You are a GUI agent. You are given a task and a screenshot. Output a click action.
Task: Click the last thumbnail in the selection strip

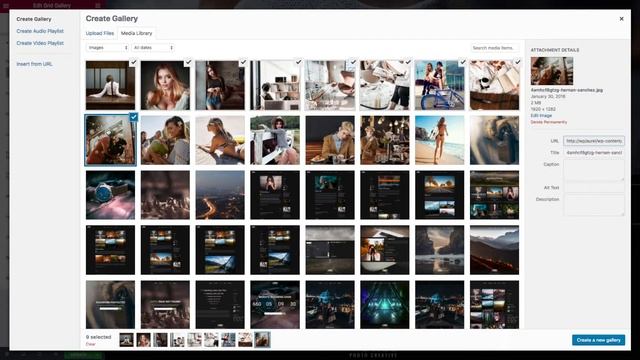pyautogui.click(x=262, y=340)
